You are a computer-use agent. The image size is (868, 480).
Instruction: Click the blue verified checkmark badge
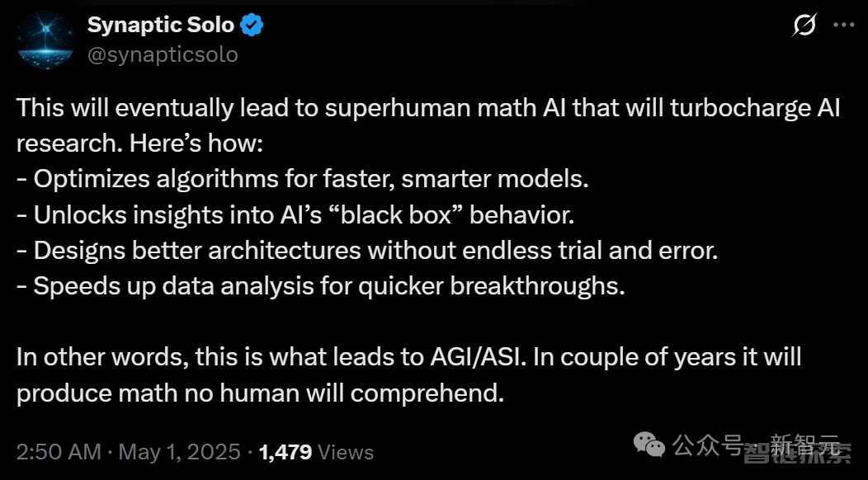tap(252, 26)
